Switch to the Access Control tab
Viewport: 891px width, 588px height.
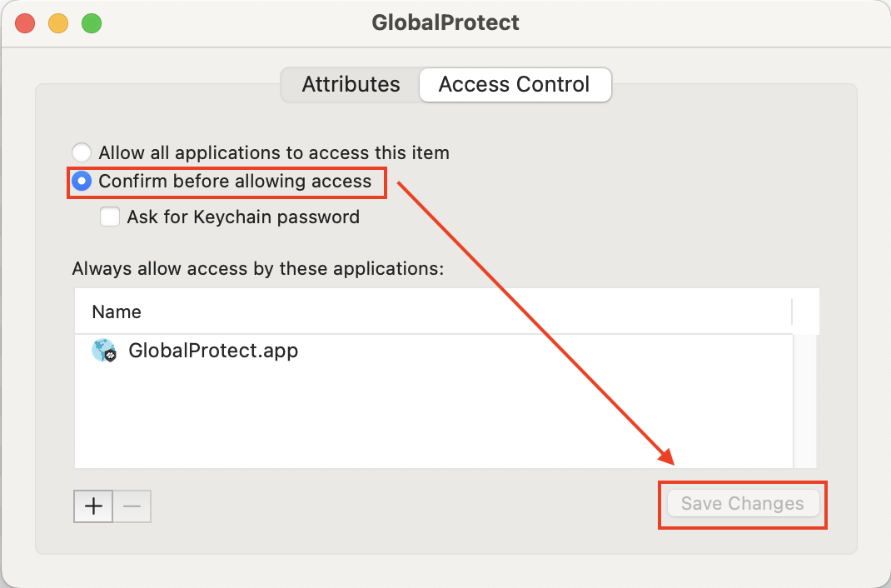point(514,84)
